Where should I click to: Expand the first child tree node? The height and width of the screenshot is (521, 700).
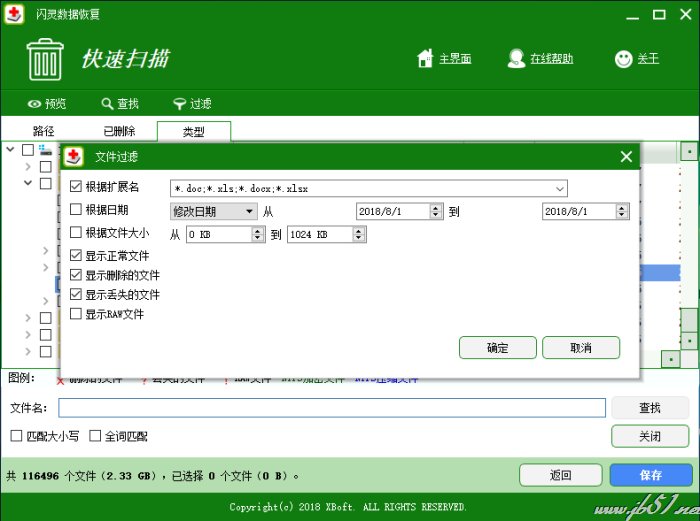pyautogui.click(x=28, y=167)
